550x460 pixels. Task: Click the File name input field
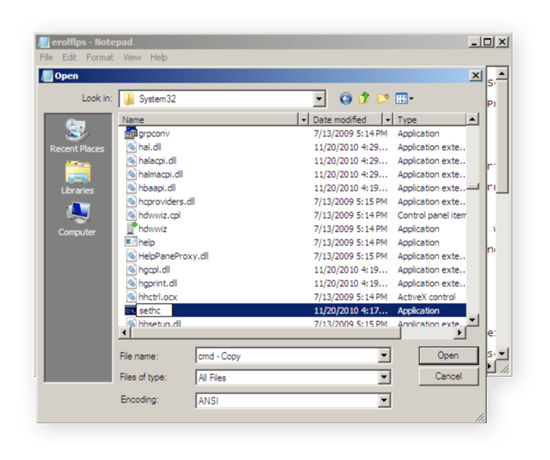(x=287, y=356)
